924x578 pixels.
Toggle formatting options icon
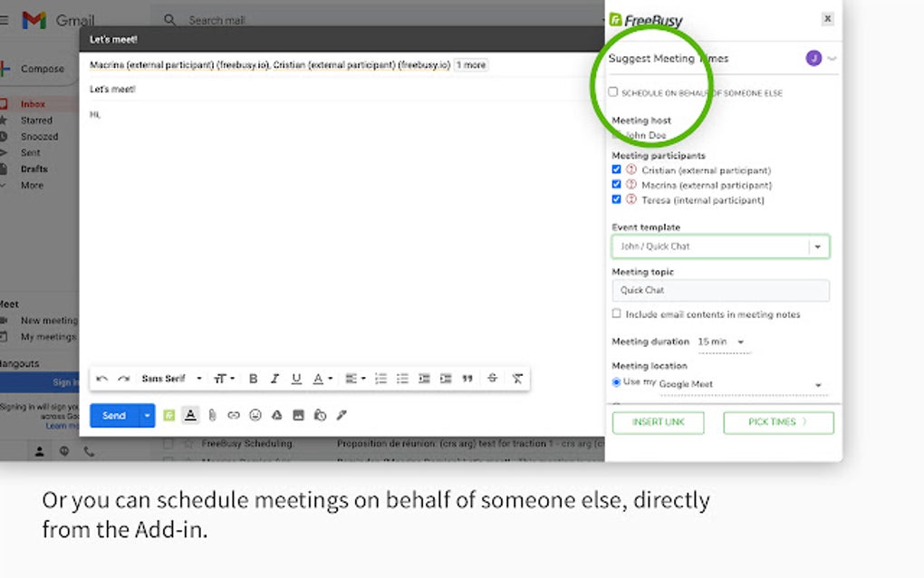[x=190, y=416]
